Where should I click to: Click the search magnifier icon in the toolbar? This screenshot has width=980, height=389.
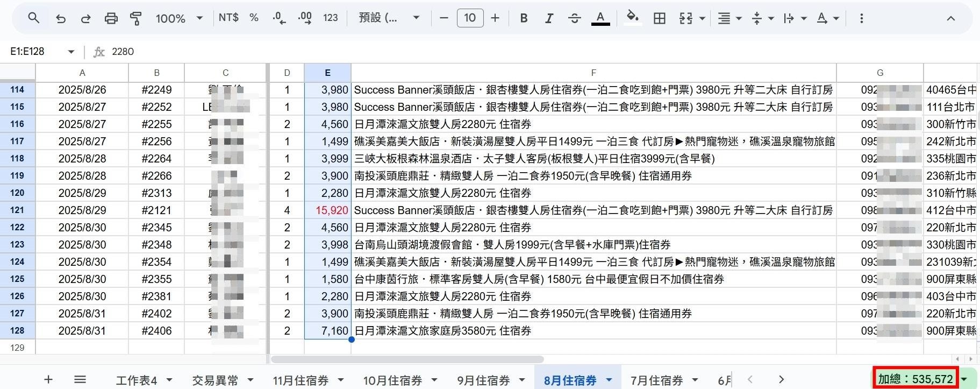[33, 18]
